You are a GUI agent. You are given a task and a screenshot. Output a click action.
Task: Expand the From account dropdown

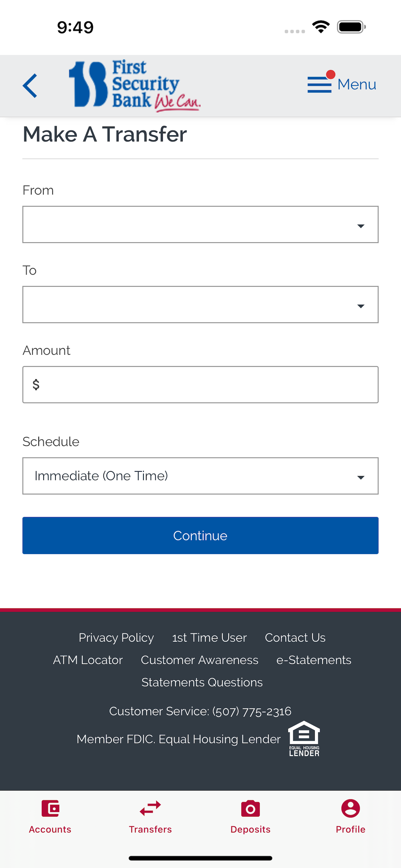pyautogui.click(x=200, y=224)
